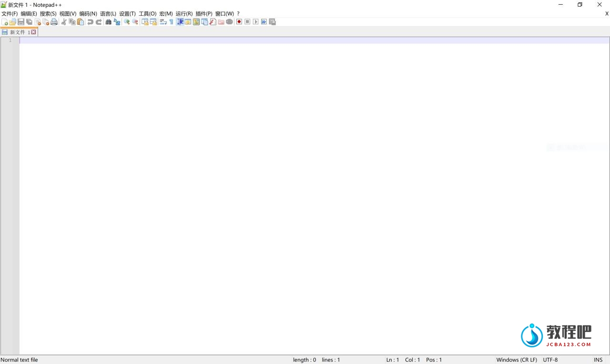Zoom in using the toolbar icon
Image resolution: width=610 pixels, height=364 pixels.
(127, 22)
